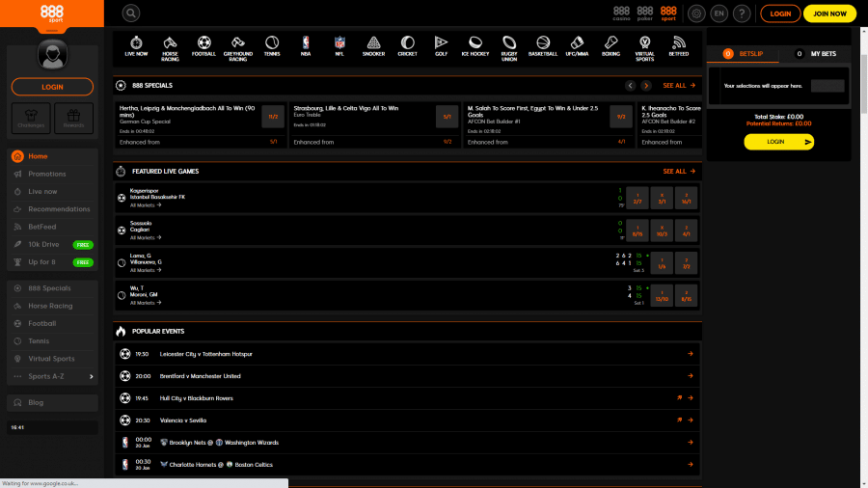Screen dimensions: 868x488
Task: Select the Ice Hockey sport icon
Action: (x=475, y=46)
